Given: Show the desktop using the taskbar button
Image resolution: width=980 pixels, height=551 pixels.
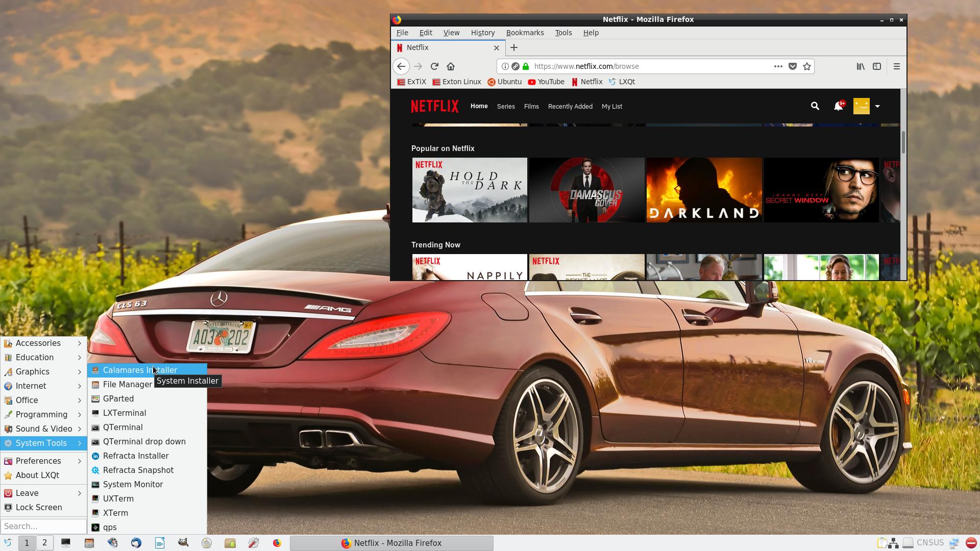Looking at the screenshot, I should click(x=65, y=543).
